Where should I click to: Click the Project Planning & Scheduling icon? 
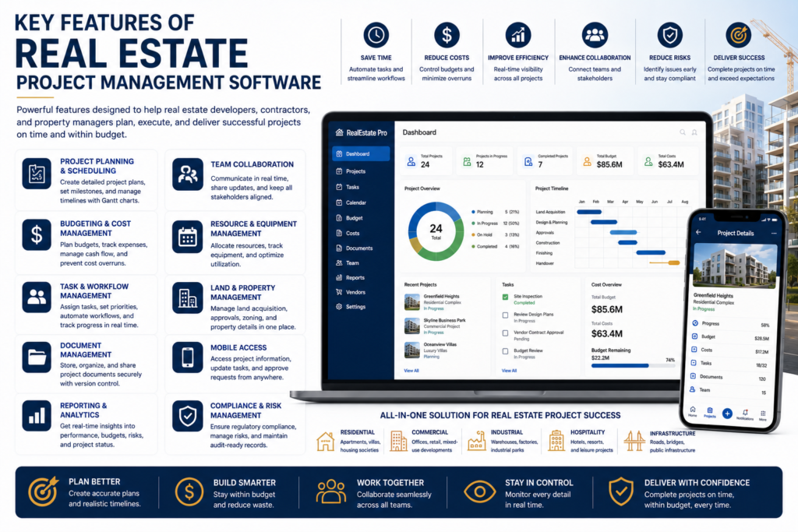pyautogui.click(x=37, y=174)
